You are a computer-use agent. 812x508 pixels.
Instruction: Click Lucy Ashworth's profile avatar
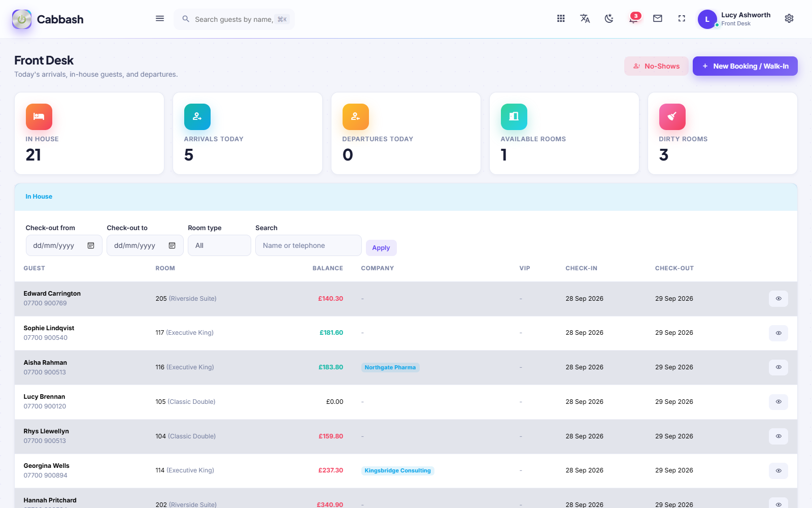tap(707, 19)
